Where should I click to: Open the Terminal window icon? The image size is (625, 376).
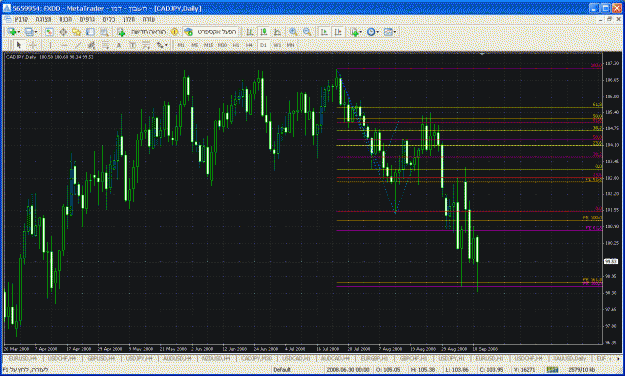click(x=90, y=32)
